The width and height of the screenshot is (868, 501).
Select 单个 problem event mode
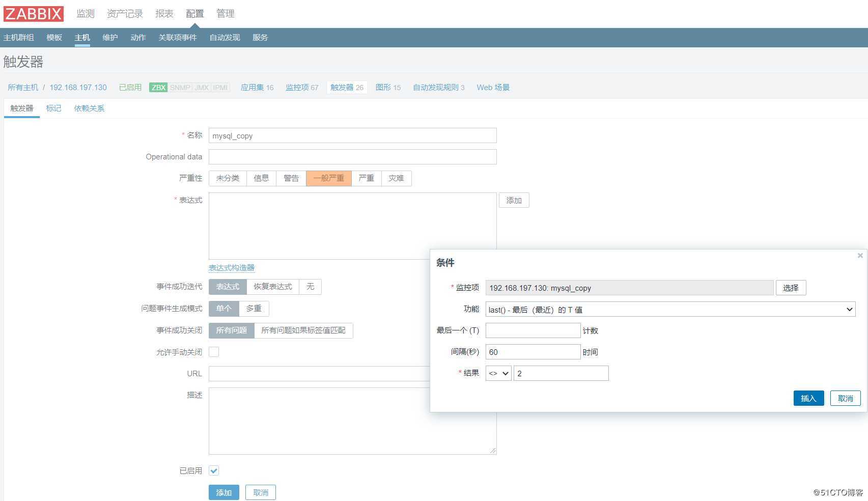click(x=224, y=309)
